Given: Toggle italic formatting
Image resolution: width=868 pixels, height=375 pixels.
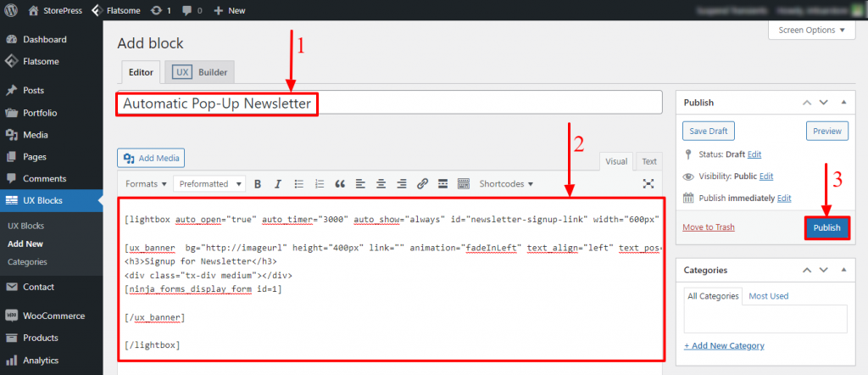Looking at the screenshot, I should click(x=278, y=184).
